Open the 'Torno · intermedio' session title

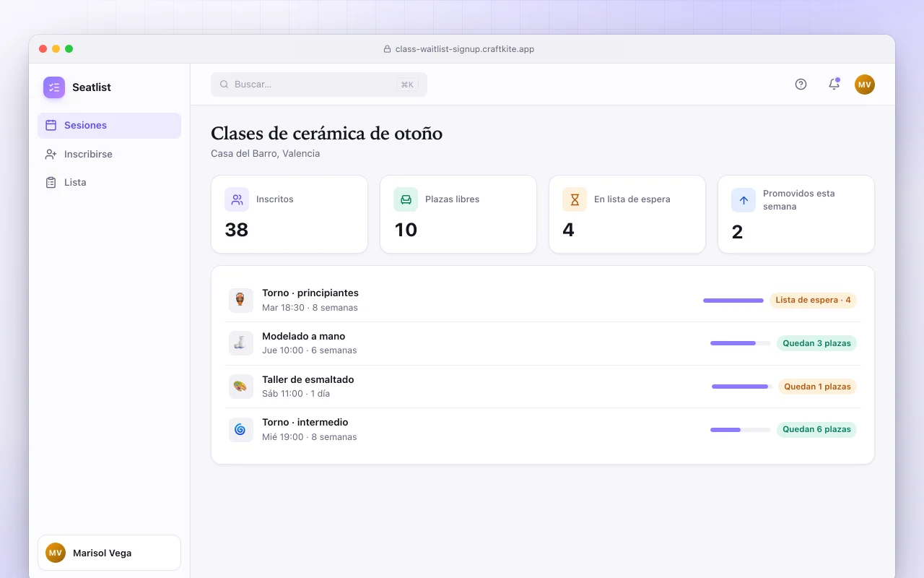coord(305,422)
